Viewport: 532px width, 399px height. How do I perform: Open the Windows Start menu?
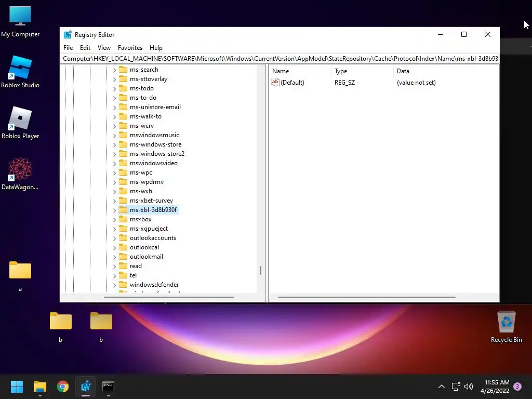pos(17,387)
